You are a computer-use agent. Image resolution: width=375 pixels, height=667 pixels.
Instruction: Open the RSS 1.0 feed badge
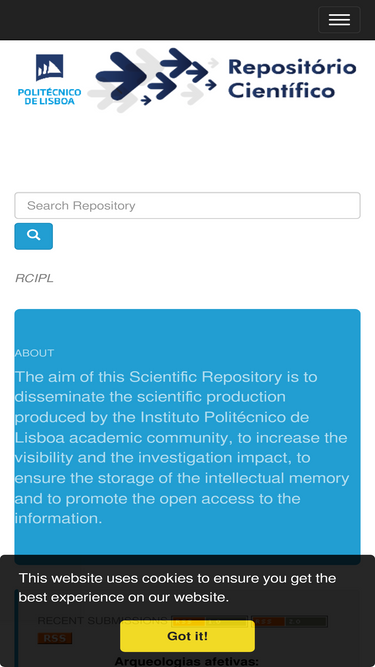209,621
